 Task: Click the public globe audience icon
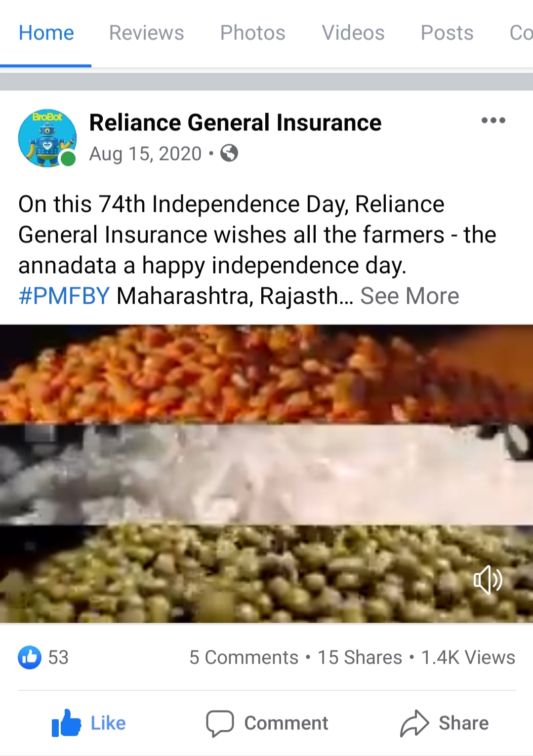(229, 154)
